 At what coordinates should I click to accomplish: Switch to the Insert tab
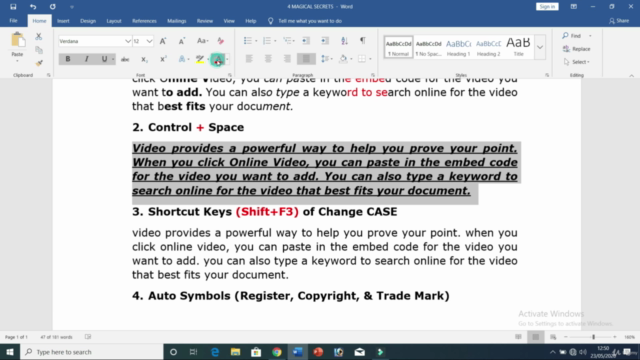point(63,21)
